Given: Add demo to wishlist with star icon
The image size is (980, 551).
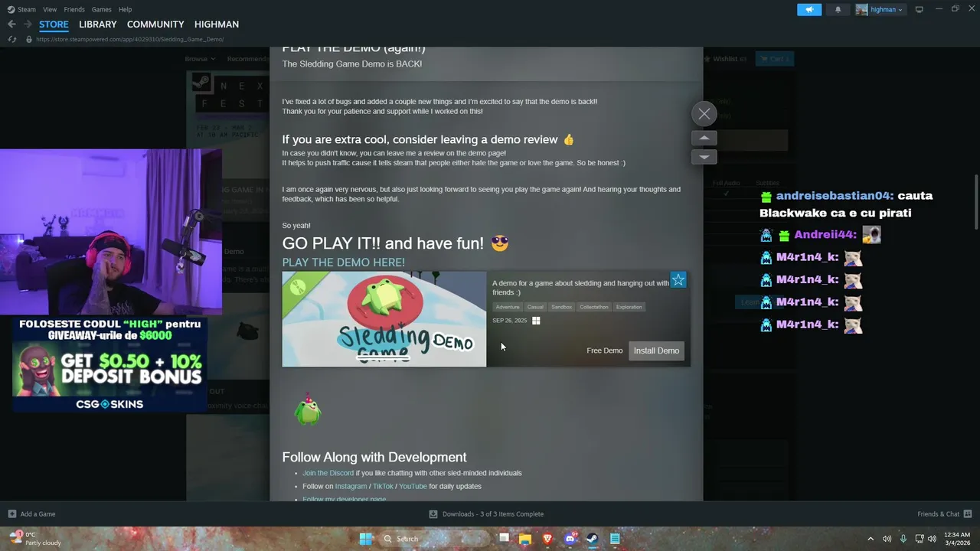Looking at the screenshot, I should pyautogui.click(x=678, y=280).
